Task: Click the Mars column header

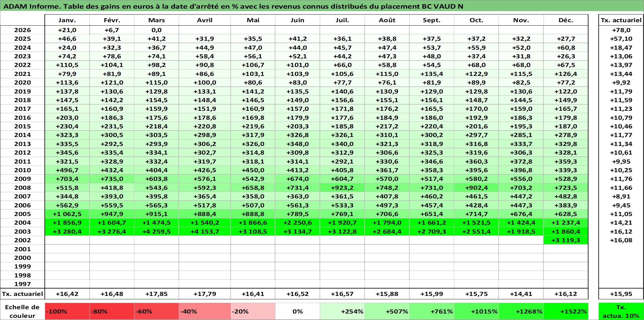Action: click(x=157, y=20)
